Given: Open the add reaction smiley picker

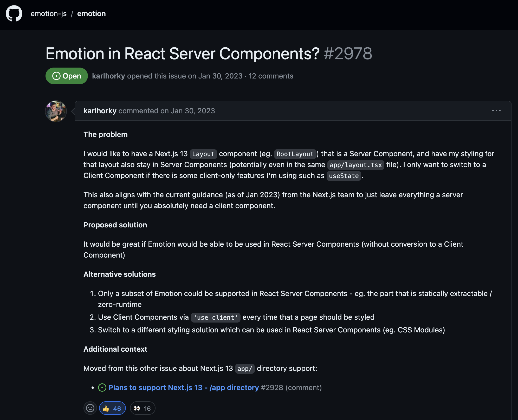Looking at the screenshot, I should [90, 408].
